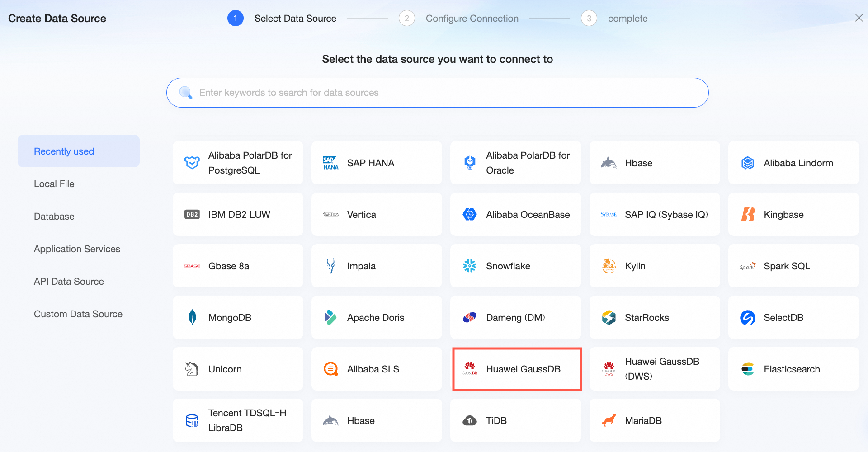Click the TiDB cloud icon
This screenshot has width=868, height=452.
click(x=470, y=420)
